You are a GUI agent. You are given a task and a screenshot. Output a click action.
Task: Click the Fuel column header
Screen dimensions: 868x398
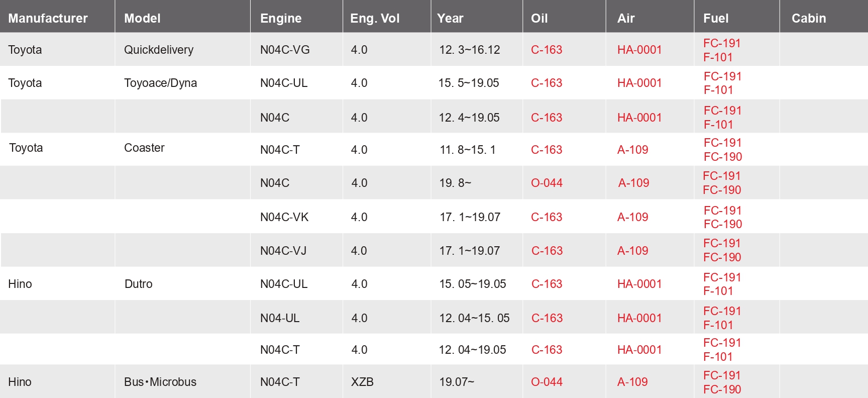[x=716, y=19]
